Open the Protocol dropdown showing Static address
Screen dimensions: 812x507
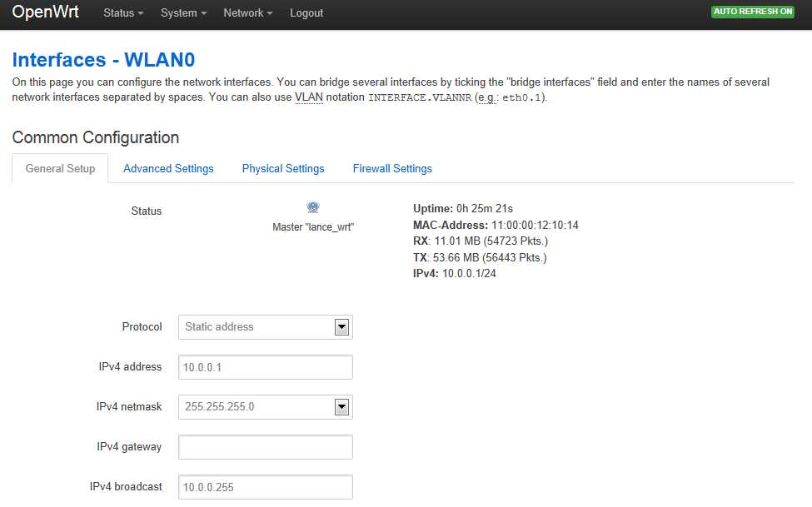(x=266, y=327)
